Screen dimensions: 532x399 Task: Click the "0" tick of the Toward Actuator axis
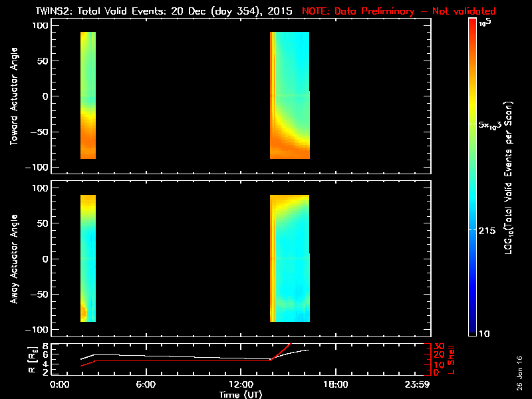46,96
